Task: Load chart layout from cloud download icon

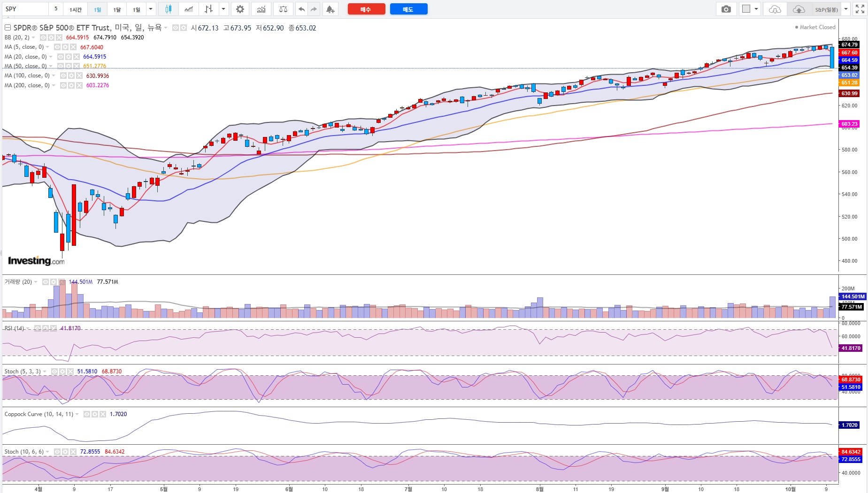Action: point(775,9)
